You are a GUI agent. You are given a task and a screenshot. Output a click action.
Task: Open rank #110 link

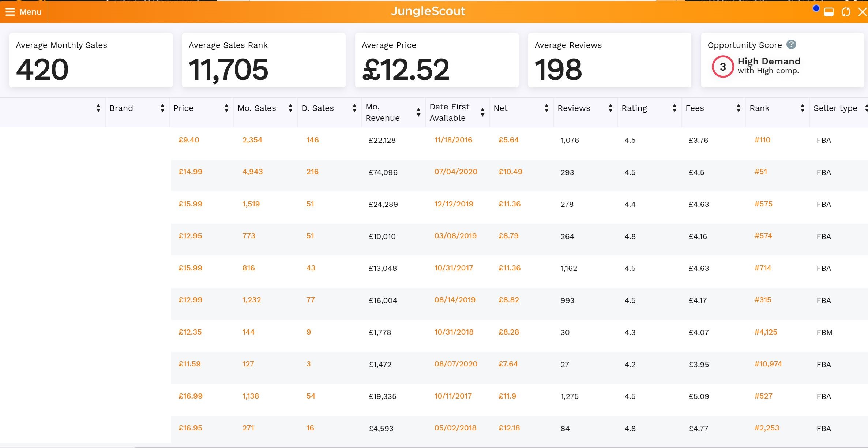(762, 140)
